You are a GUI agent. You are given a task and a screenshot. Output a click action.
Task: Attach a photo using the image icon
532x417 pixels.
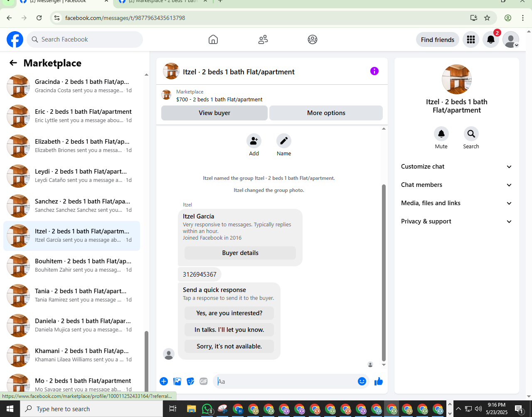(177, 381)
